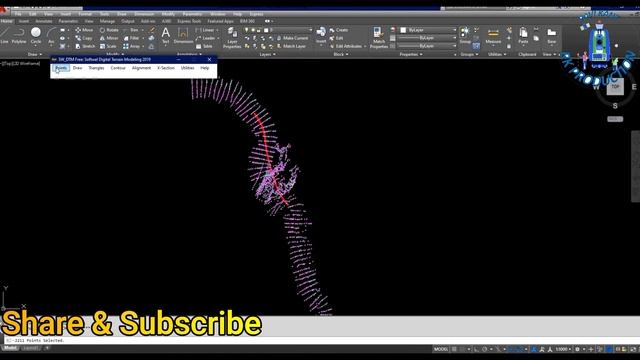Expand the Utilities panel
The image size is (640, 360).
(497, 54)
